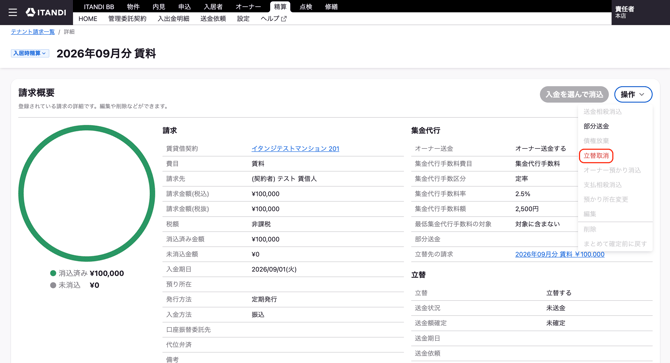Click the 入金を選んで消込 button
670x363 pixels.
click(x=574, y=94)
